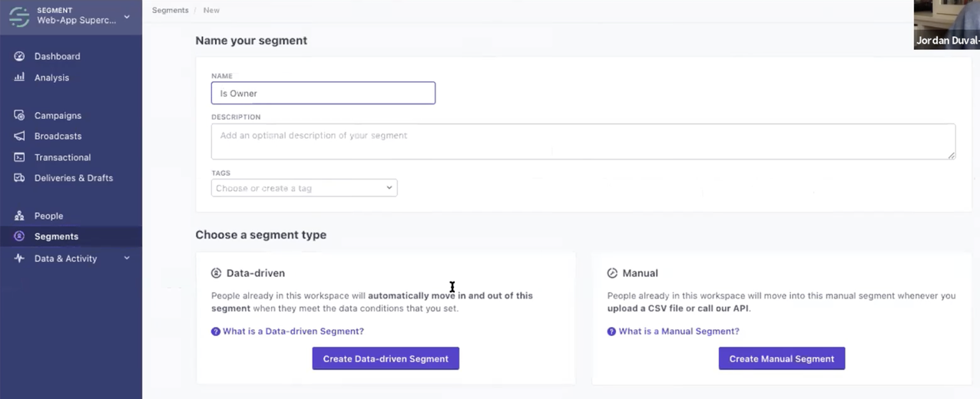The width and height of the screenshot is (980, 399).
Task: Click the People icon in the sidebar
Action: (x=19, y=216)
